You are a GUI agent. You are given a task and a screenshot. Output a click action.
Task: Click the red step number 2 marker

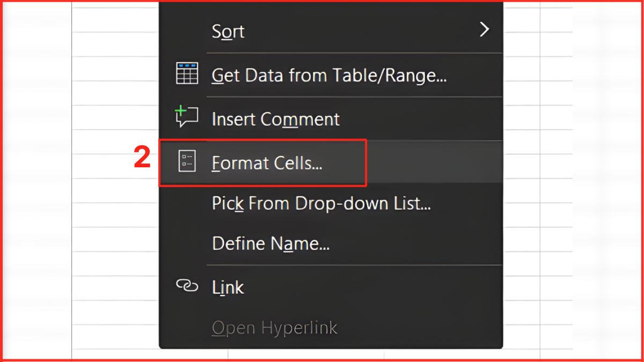142,159
